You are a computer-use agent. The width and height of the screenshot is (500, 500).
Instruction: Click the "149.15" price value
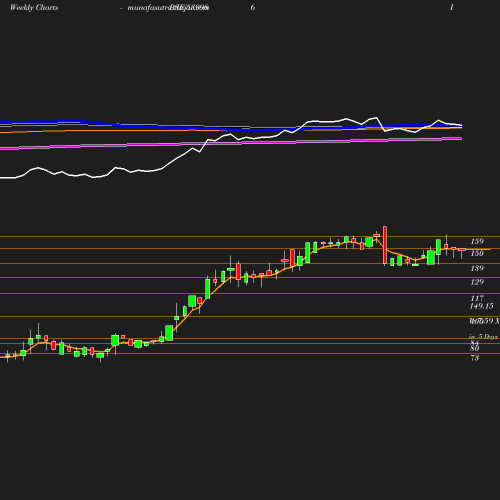pos(481,306)
